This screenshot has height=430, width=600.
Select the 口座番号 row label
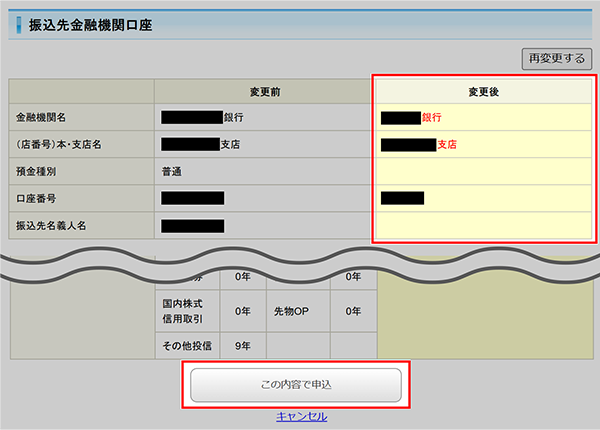(x=35, y=198)
